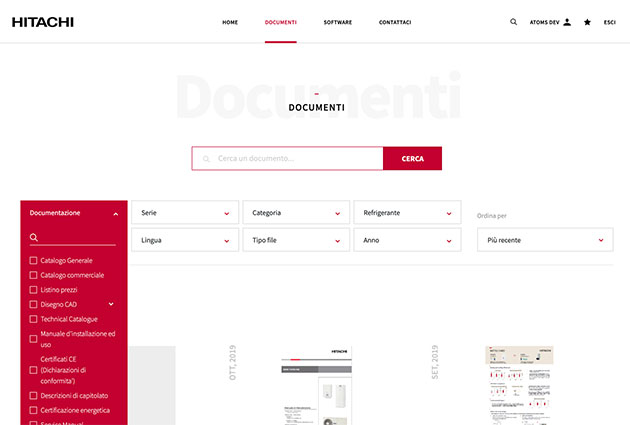Image resolution: width=630 pixels, height=425 pixels.
Task: Click magnifier icon in sidebar filter search
Action: [34, 238]
